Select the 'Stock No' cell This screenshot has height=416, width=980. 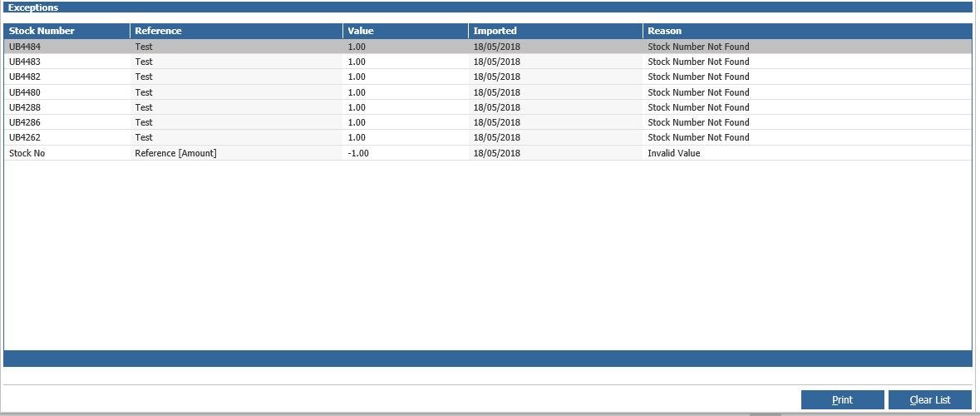click(27, 152)
